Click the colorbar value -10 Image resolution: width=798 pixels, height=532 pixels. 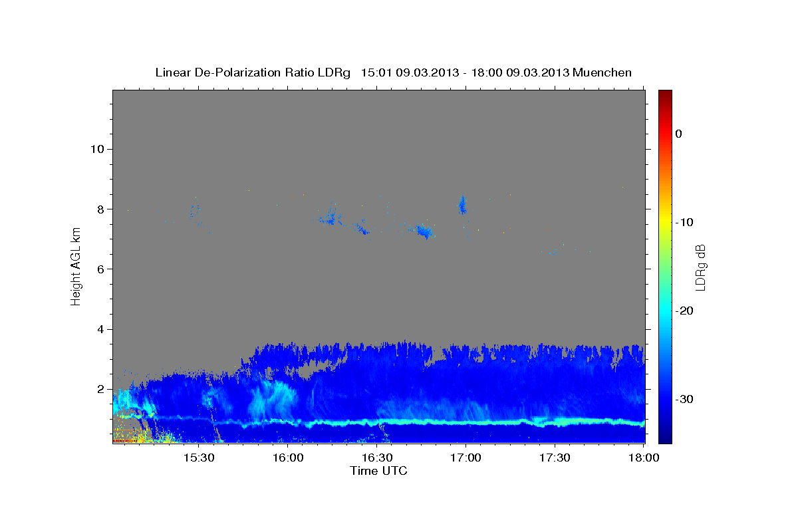[684, 222]
